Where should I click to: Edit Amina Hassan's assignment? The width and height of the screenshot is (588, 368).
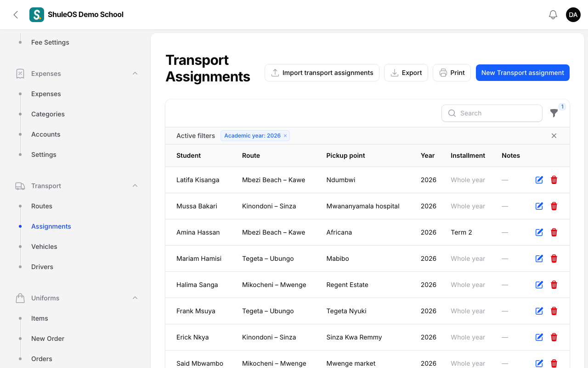coord(539,232)
